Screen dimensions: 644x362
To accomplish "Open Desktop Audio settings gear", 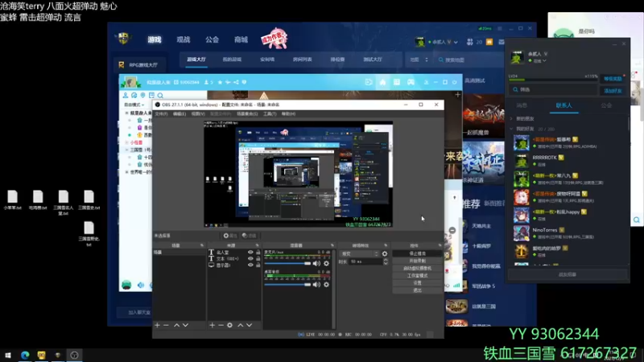I will click(x=326, y=285).
